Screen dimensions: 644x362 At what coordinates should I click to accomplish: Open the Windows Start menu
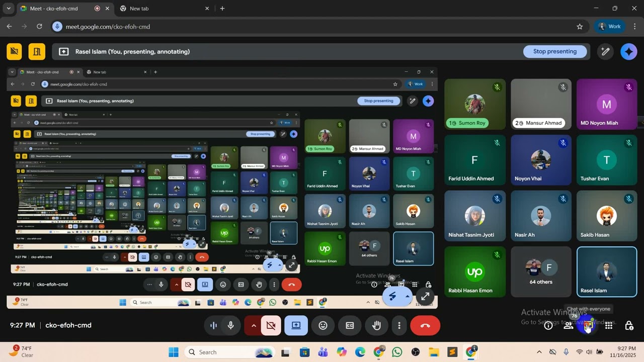[x=173, y=352]
